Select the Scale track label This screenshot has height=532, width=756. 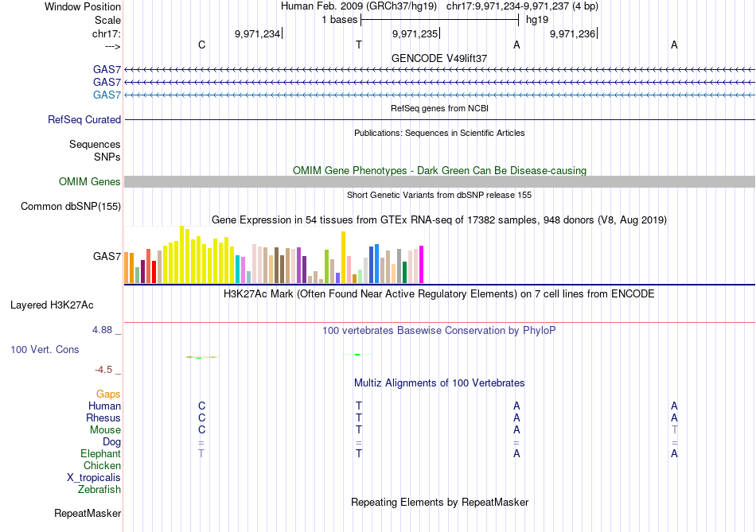tap(107, 20)
